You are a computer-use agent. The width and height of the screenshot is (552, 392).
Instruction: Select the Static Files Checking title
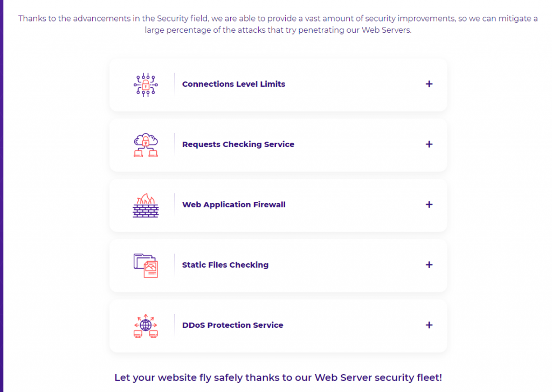(225, 265)
